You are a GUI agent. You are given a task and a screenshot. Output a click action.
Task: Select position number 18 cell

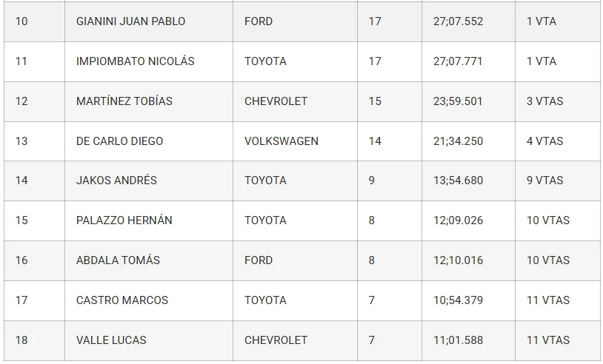[21, 340]
